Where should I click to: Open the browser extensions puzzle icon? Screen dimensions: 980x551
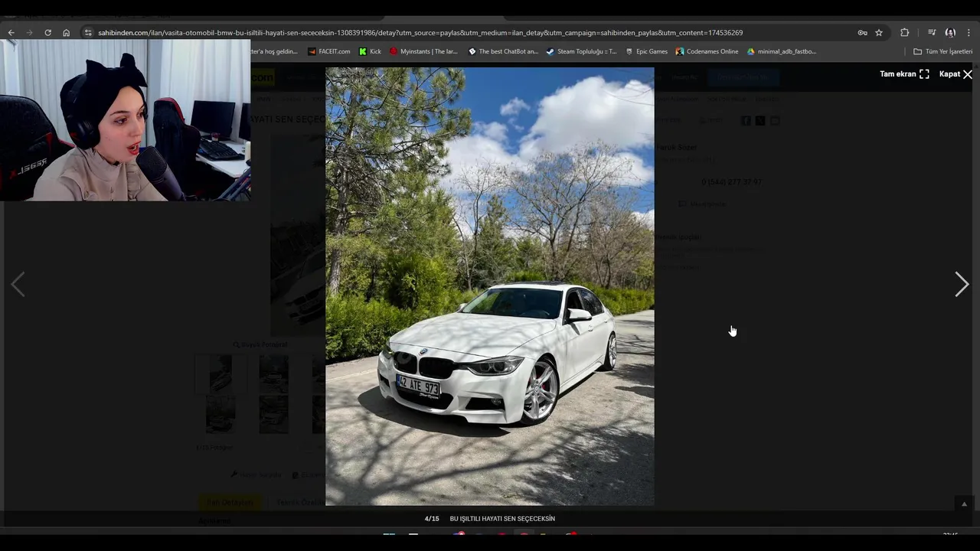pos(904,33)
